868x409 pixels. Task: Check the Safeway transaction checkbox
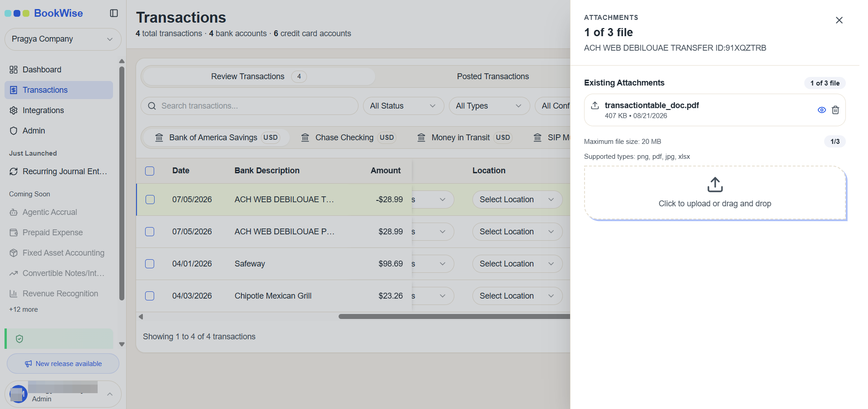[150, 264]
